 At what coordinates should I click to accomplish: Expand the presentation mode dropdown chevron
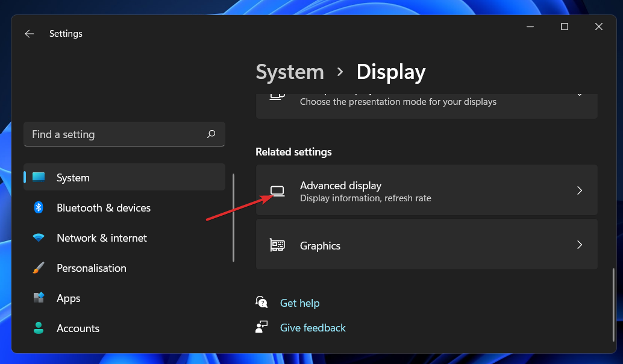click(x=580, y=95)
